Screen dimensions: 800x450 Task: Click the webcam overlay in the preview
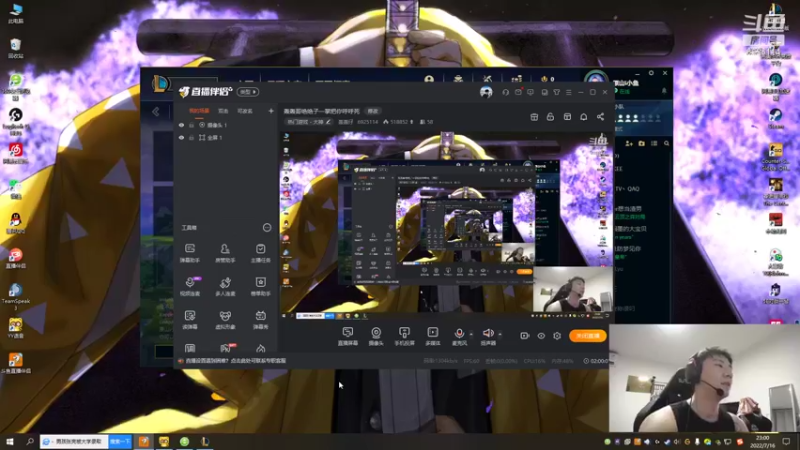572,289
